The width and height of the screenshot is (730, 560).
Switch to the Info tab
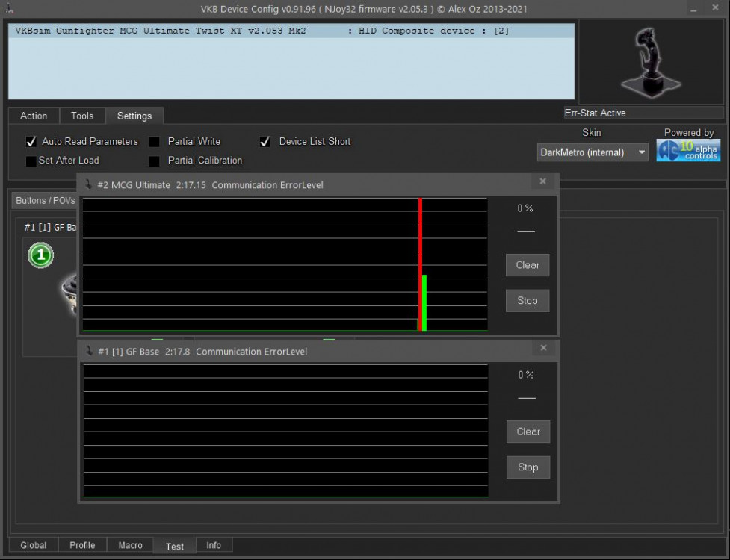(x=214, y=545)
